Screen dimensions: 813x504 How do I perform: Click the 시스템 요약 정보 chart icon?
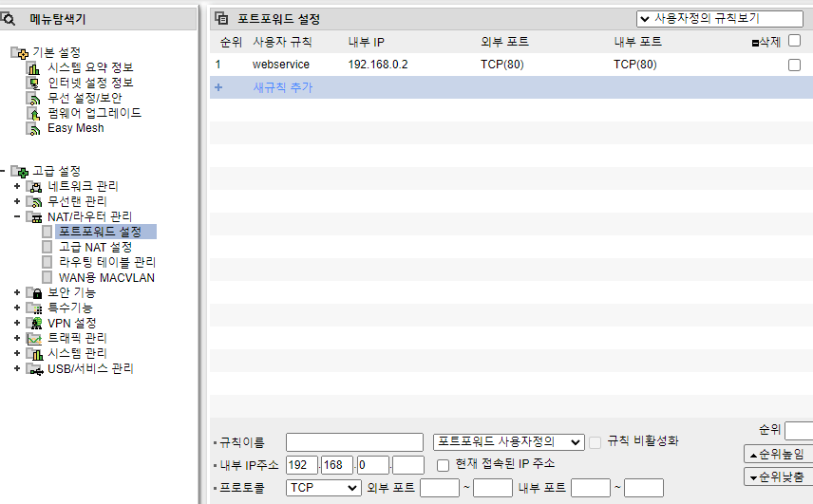[x=33, y=67]
